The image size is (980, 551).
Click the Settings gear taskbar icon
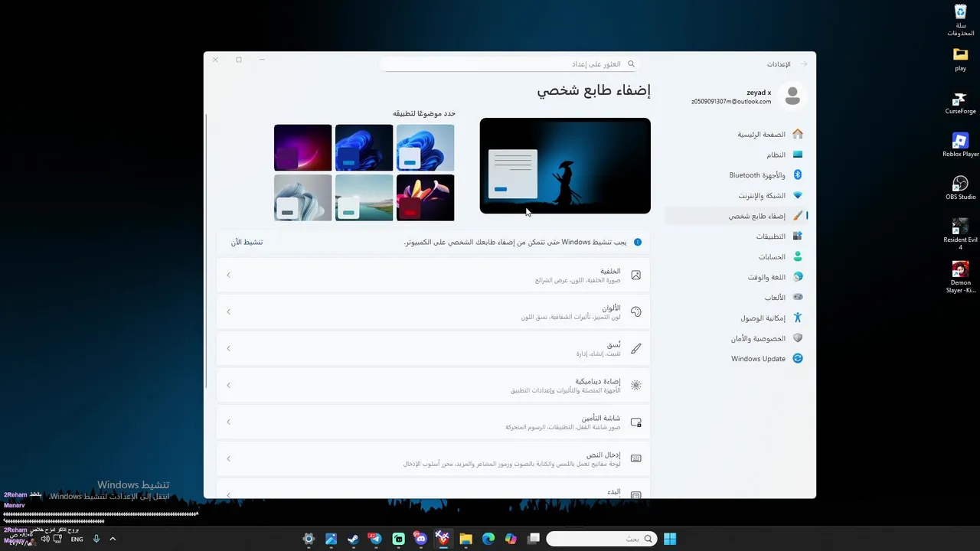point(309,539)
